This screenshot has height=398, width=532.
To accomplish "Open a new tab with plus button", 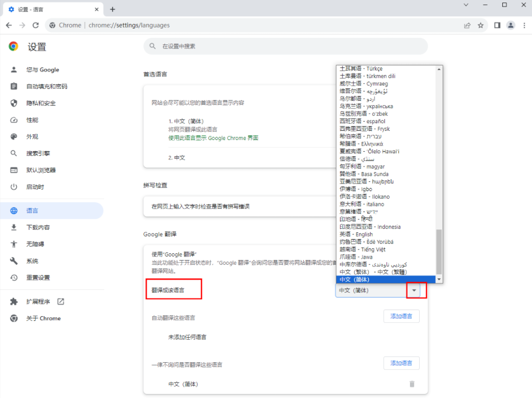I will coord(113,10).
